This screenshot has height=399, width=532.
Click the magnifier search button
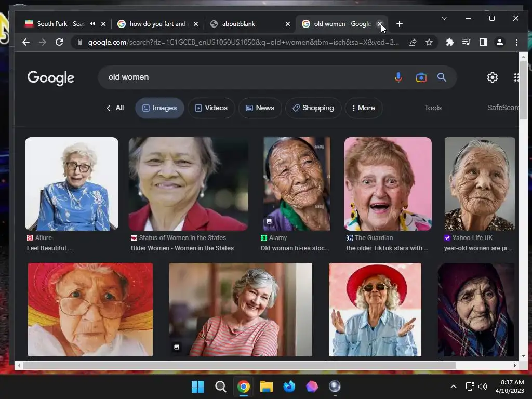click(x=442, y=77)
